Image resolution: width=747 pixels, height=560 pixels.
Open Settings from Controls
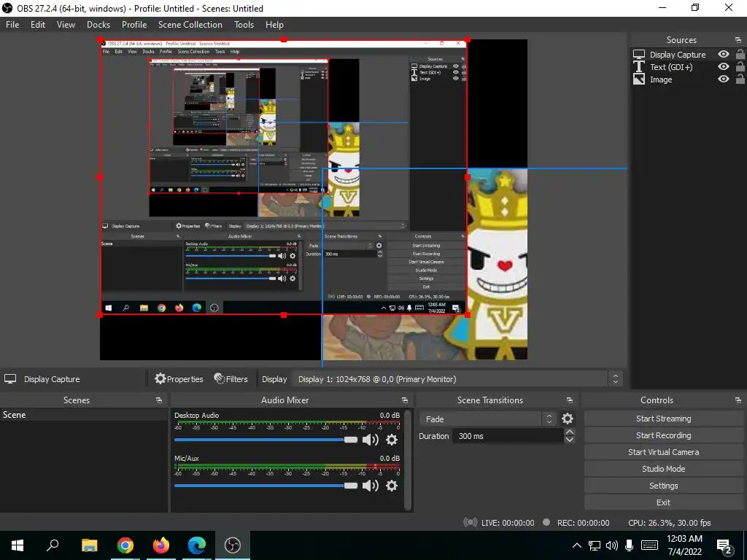664,486
